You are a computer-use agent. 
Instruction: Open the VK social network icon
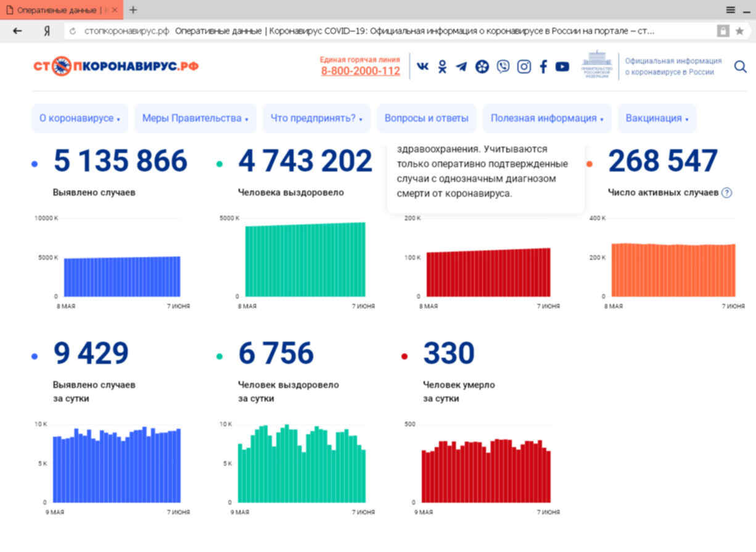tap(422, 67)
